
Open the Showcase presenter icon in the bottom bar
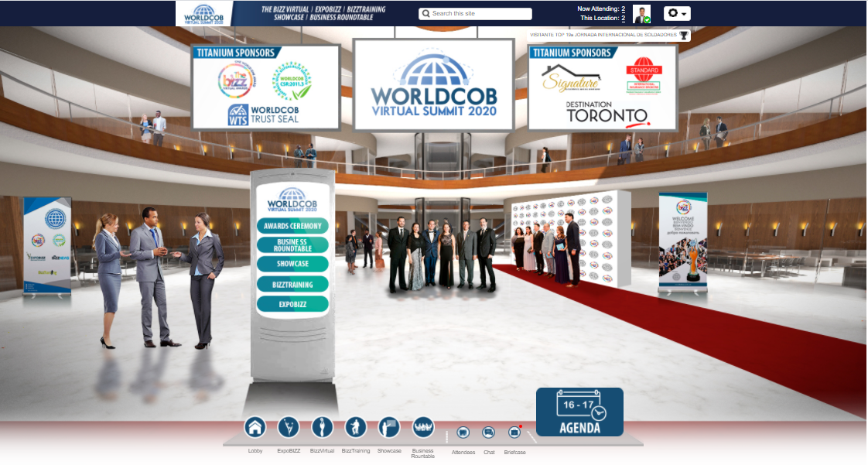coord(389,427)
